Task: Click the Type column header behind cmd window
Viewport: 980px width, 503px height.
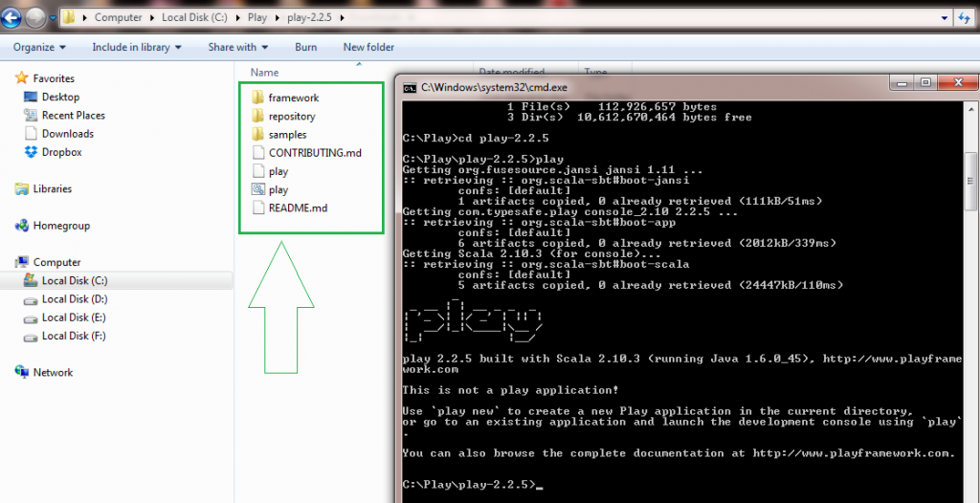Action: pos(595,73)
